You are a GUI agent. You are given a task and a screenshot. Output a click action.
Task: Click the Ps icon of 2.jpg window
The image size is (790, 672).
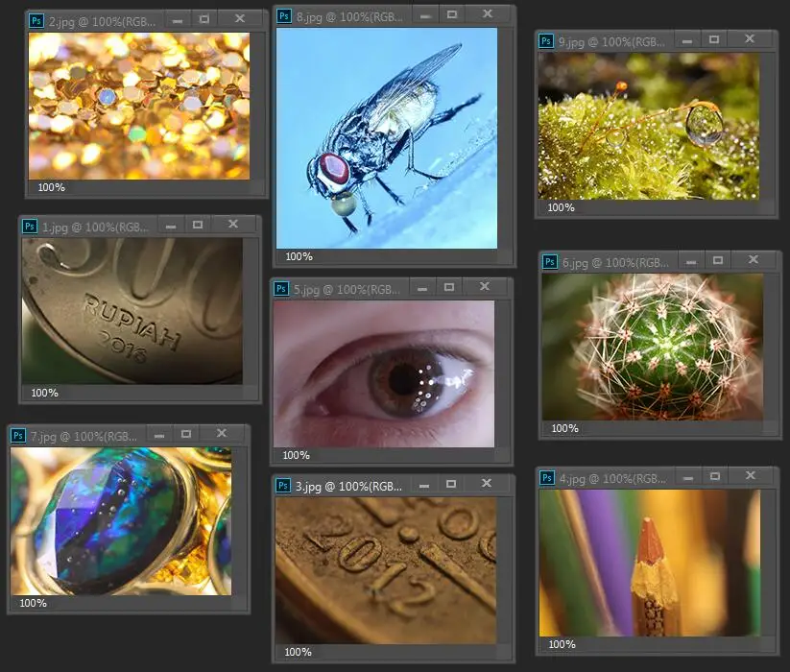36,21
